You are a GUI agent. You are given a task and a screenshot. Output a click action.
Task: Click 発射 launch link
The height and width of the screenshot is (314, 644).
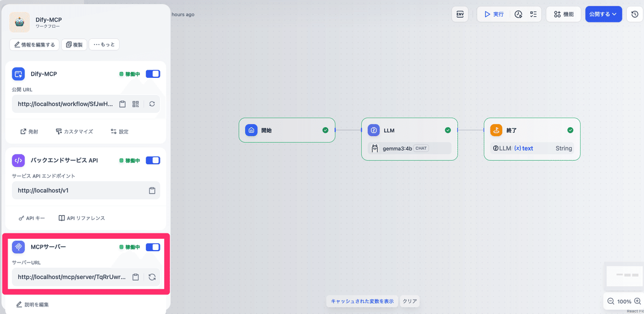pos(29,132)
